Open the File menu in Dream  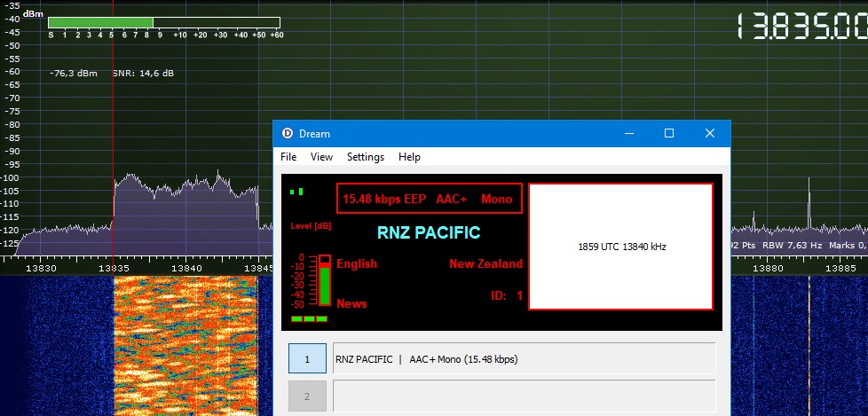pos(288,157)
